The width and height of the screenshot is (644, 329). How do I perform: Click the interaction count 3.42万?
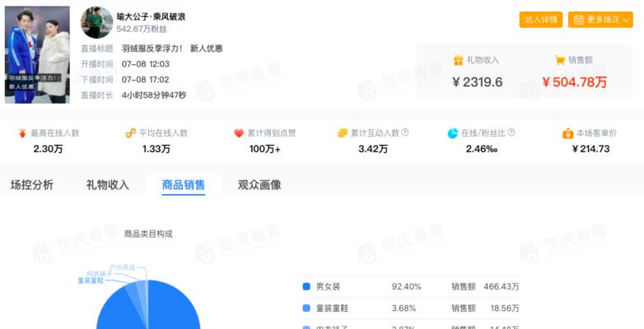pyautogui.click(x=373, y=149)
